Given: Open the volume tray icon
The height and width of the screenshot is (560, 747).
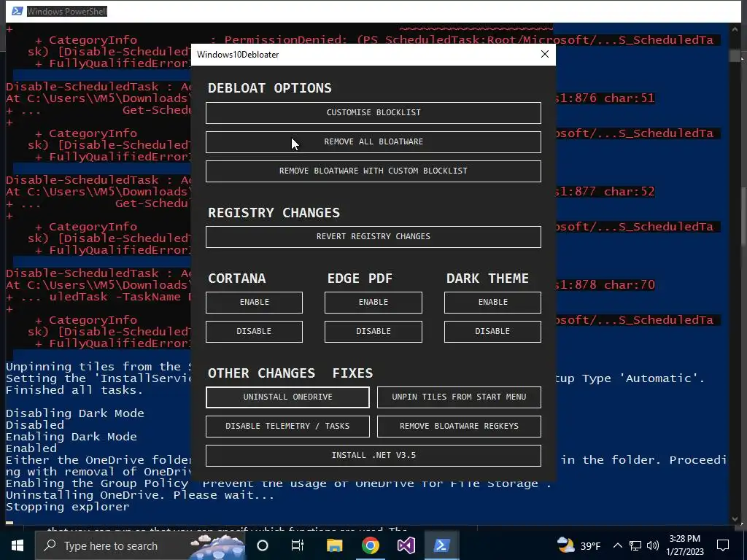Looking at the screenshot, I should click(653, 545).
